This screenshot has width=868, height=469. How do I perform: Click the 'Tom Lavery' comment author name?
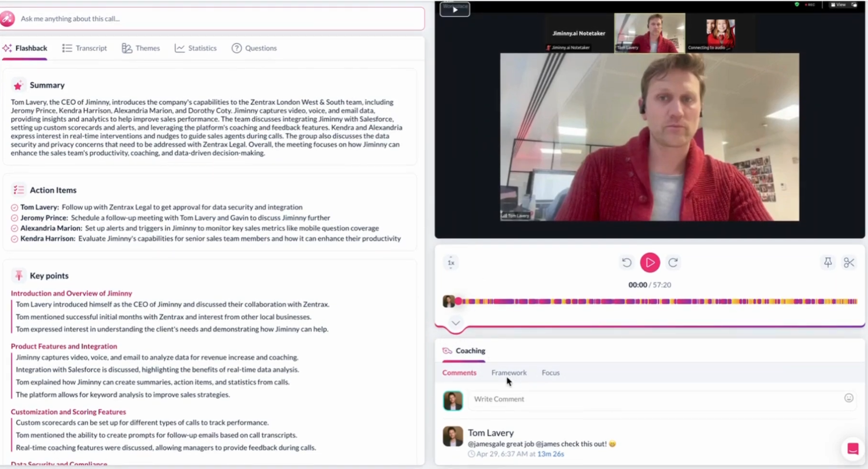pos(491,432)
